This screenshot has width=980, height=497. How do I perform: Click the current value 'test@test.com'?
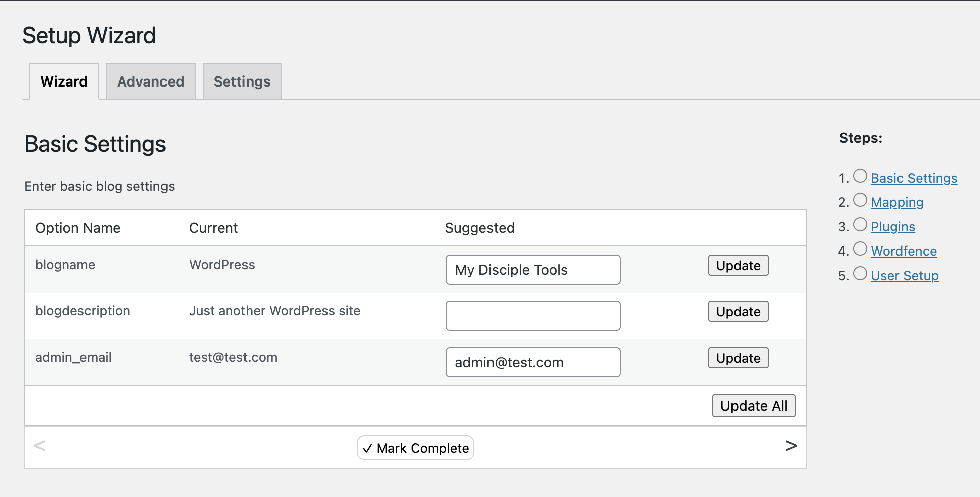pyautogui.click(x=233, y=357)
